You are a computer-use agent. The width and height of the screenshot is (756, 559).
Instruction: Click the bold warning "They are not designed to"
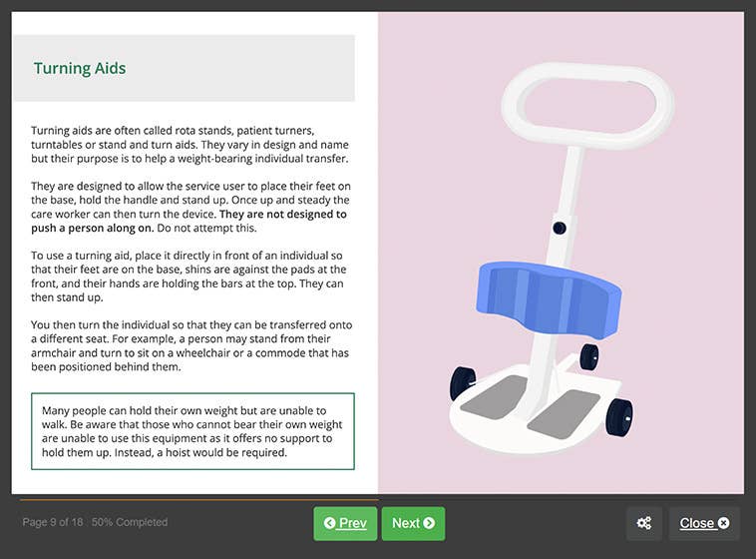click(282, 214)
